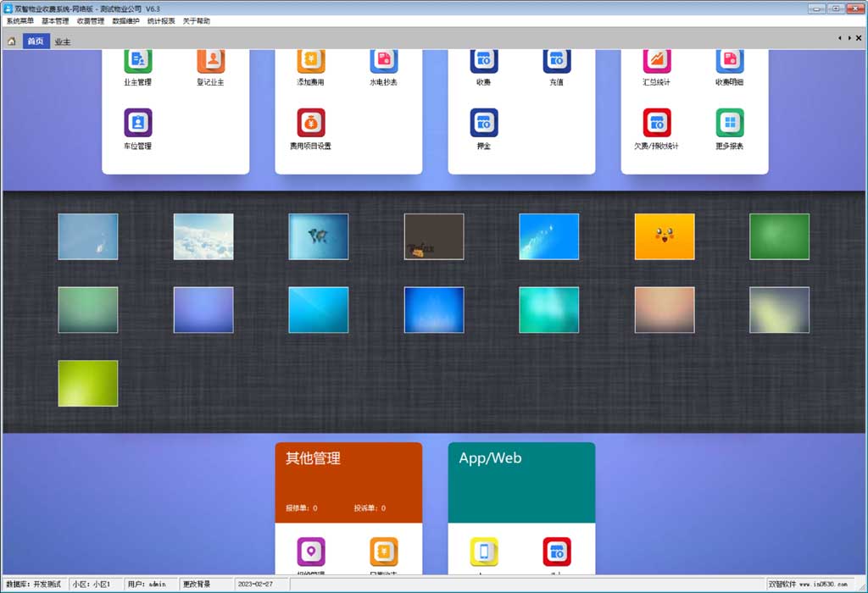Open the 业主管理 owner management icon
Viewport: 868px width, 593px height.
(x=138, y=61)
